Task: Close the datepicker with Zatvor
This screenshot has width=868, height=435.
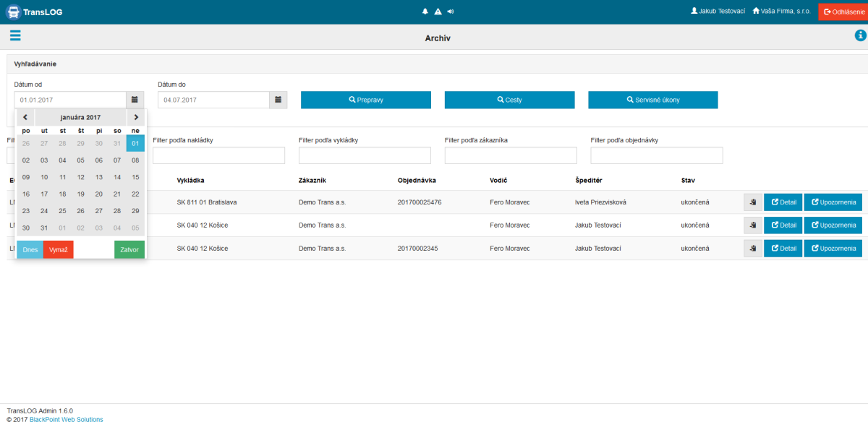Action: coord(129,249)
